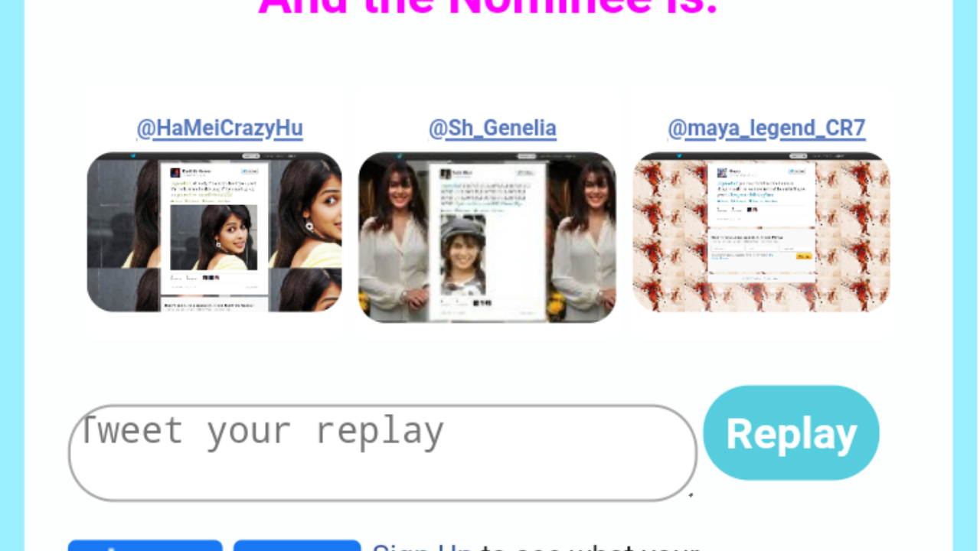The height and width of the screenshot is (551, 980).
Task: Open the red splatter background thumbnail of maya_legend_CR7
Action: (x=762, y=232)
